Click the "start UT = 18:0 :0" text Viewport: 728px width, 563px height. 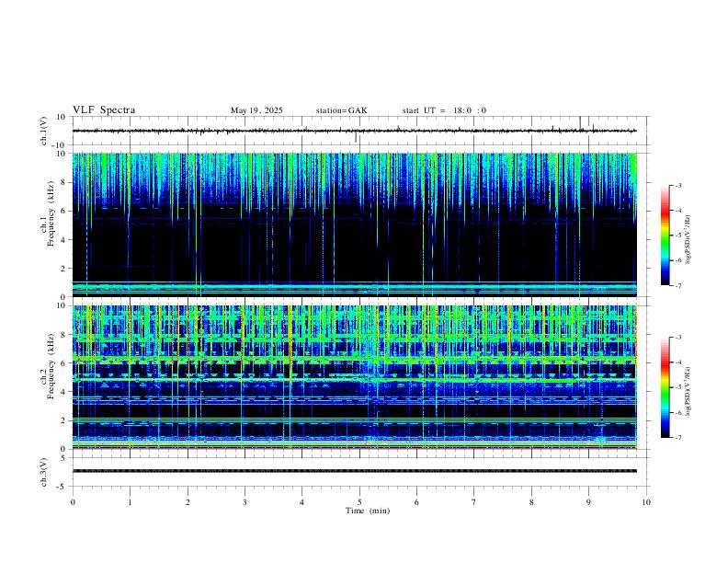[x=444, y=110]
